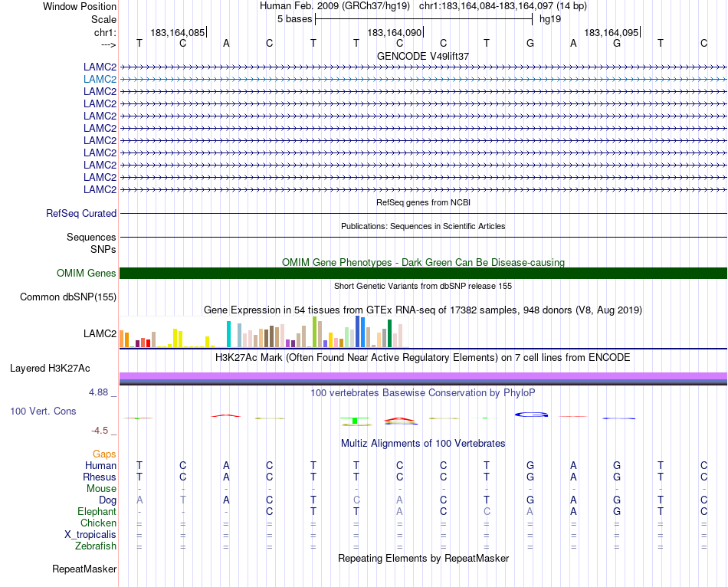728x587 pixels.
Task: Open the GTEx LAMC2 expression bar chart
Action: [264, 332]
